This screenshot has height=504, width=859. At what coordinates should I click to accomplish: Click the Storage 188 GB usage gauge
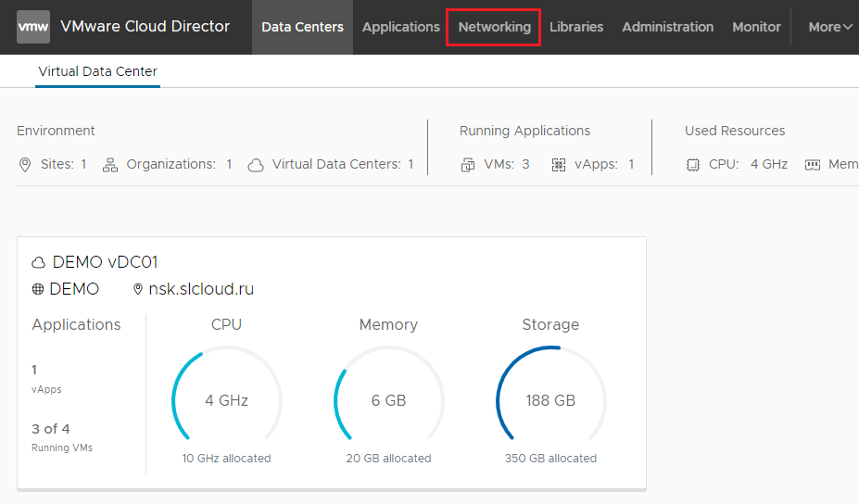(x=550, y=400)
